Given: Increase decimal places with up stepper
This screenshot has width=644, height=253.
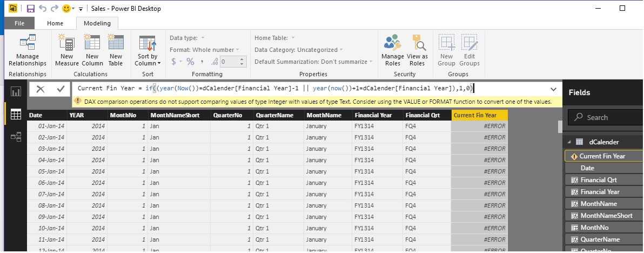Looking at the screenshot, I should pos(242,59).
